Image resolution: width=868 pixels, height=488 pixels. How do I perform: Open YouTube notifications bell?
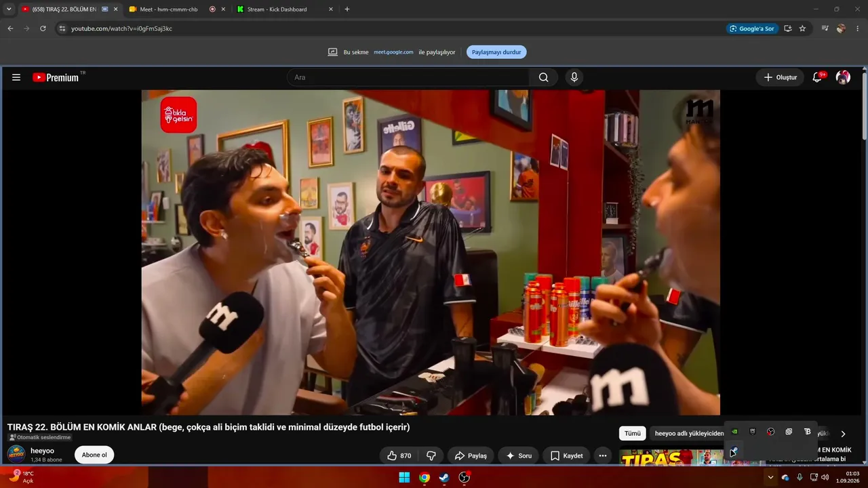(x=817, y=77)
